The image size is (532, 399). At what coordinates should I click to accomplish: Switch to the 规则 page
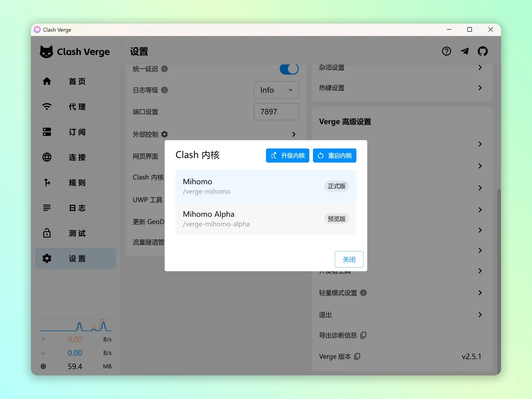[75, 183]
